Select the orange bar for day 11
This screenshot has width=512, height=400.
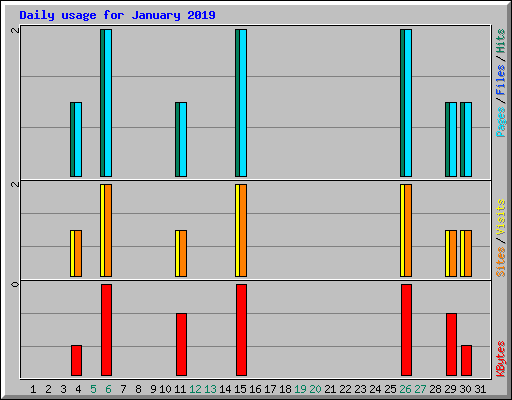183,253
